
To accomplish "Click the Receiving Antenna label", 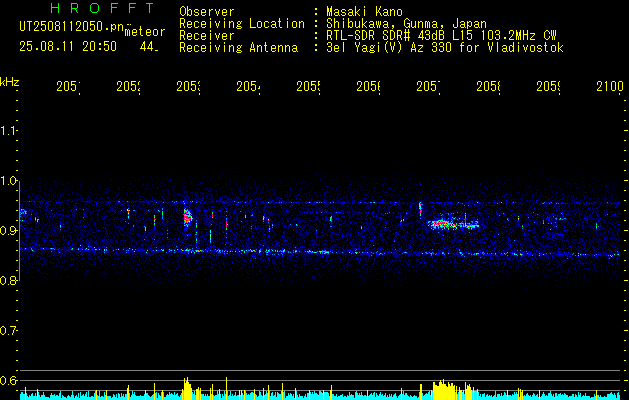I will click(238, 48).
